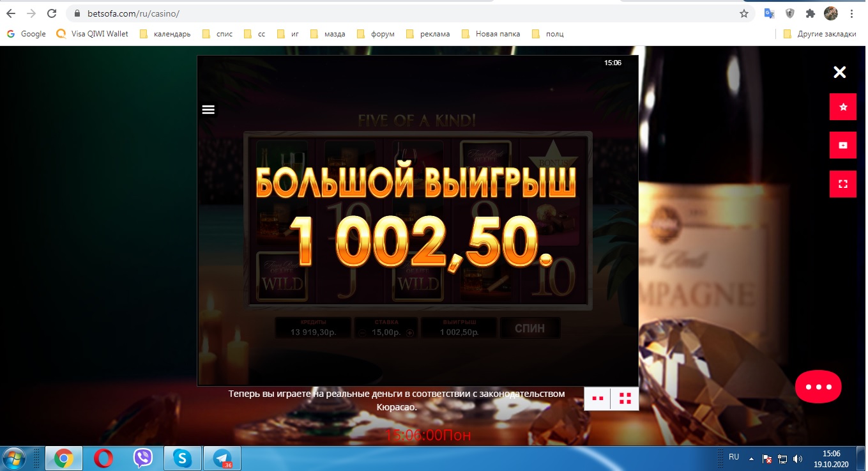Open the Google bookmark

(26, 34)
